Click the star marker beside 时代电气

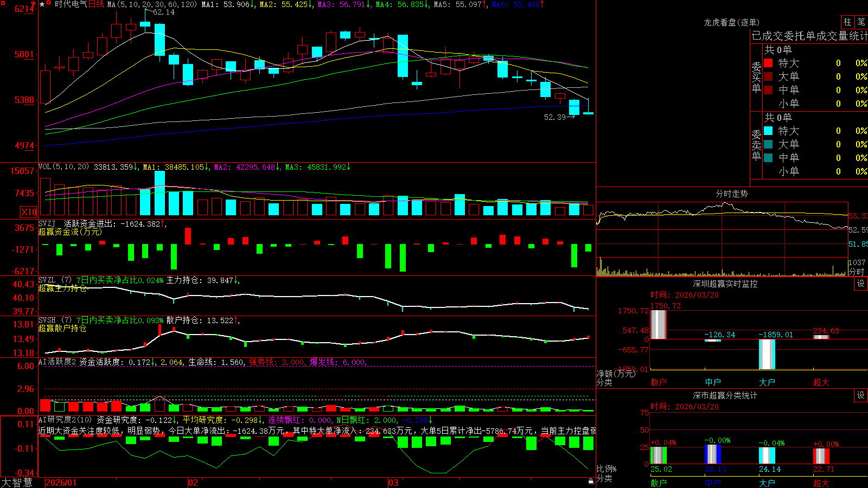pyautogui.click(x=42, y=4)
